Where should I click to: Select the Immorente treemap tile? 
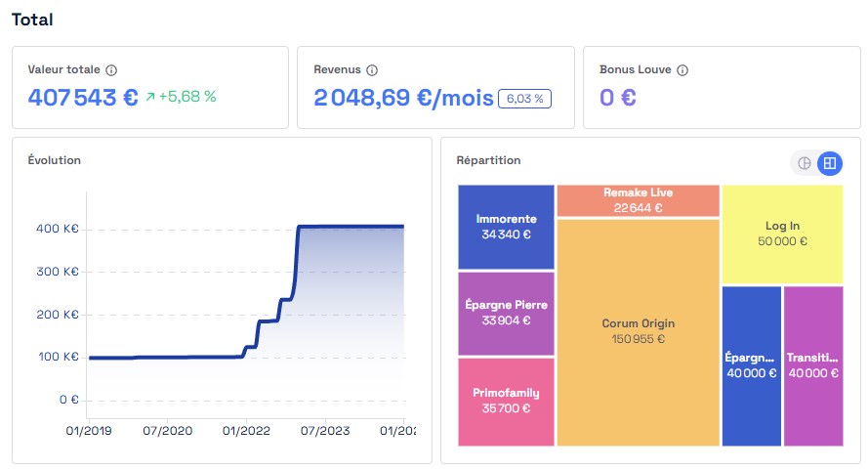pos(506,227)
